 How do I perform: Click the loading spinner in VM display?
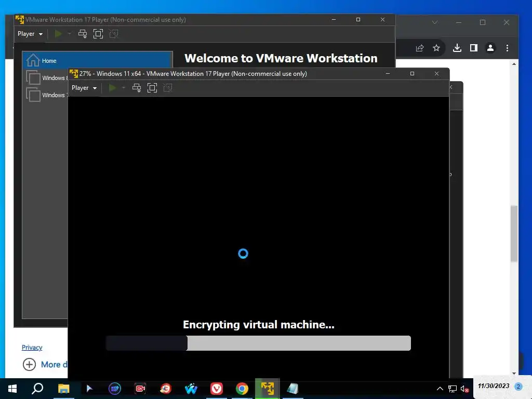pyautogui.click(x=243, y=254)
